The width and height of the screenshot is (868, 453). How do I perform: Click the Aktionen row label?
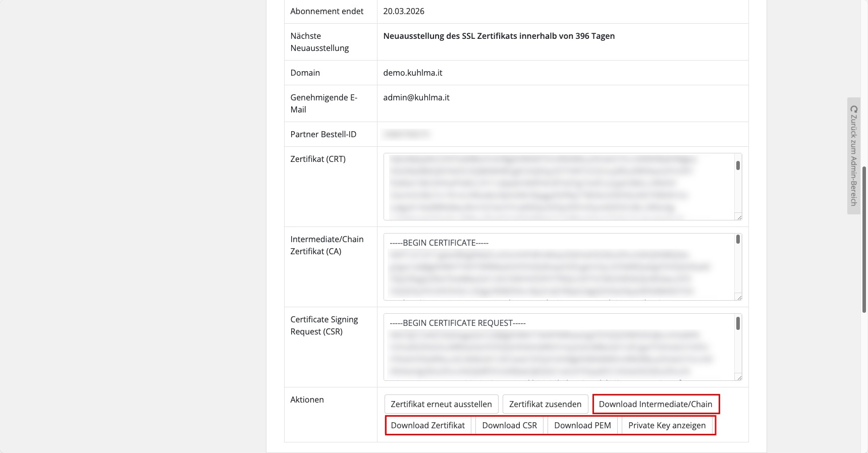click(307, 400)
